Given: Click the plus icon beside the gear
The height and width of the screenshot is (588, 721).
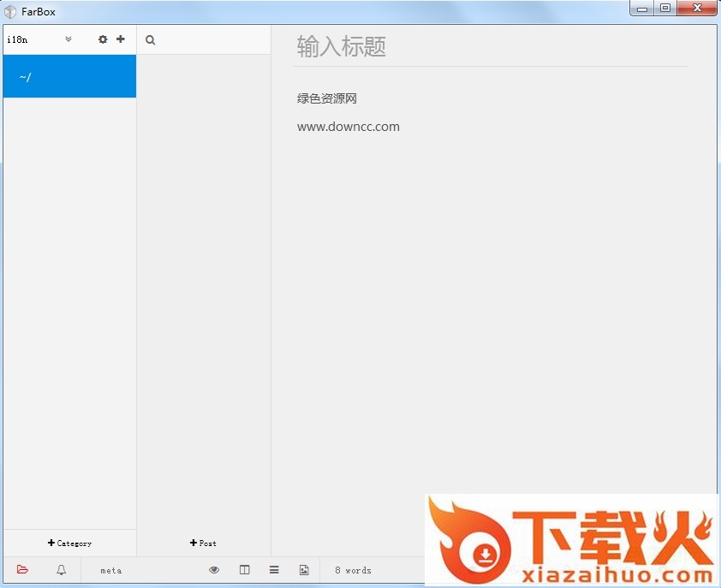Looking at the screenshot, I should 121,39.
